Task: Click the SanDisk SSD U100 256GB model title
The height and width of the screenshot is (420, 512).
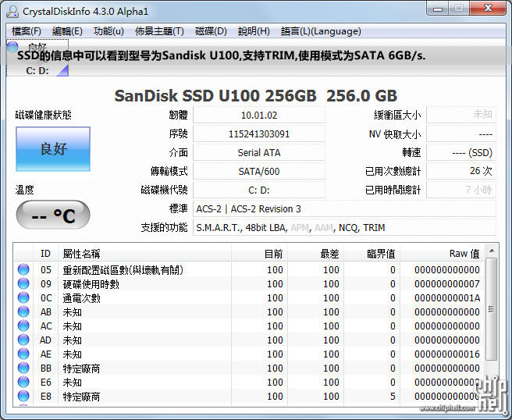Action: click(x=256, y=96)
